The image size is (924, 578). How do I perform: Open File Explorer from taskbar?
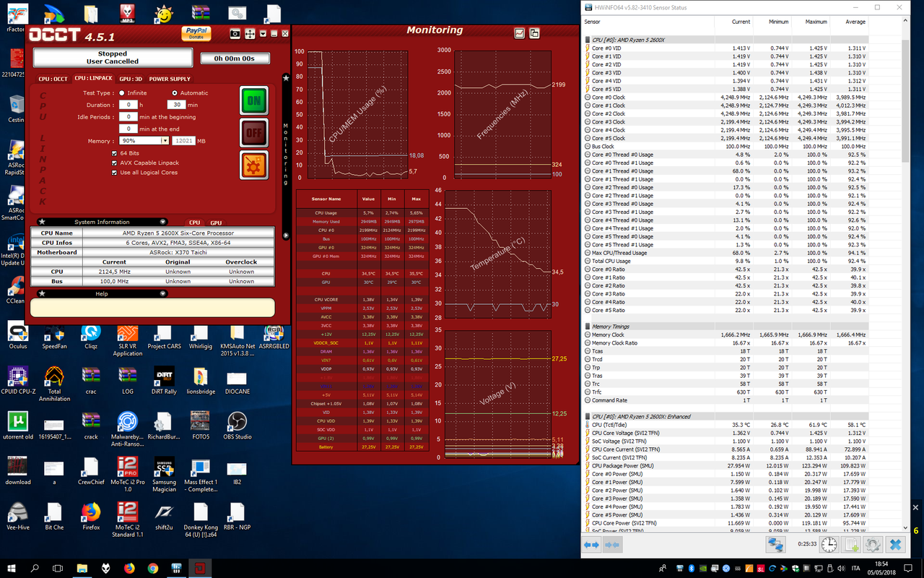coord(82,568)
